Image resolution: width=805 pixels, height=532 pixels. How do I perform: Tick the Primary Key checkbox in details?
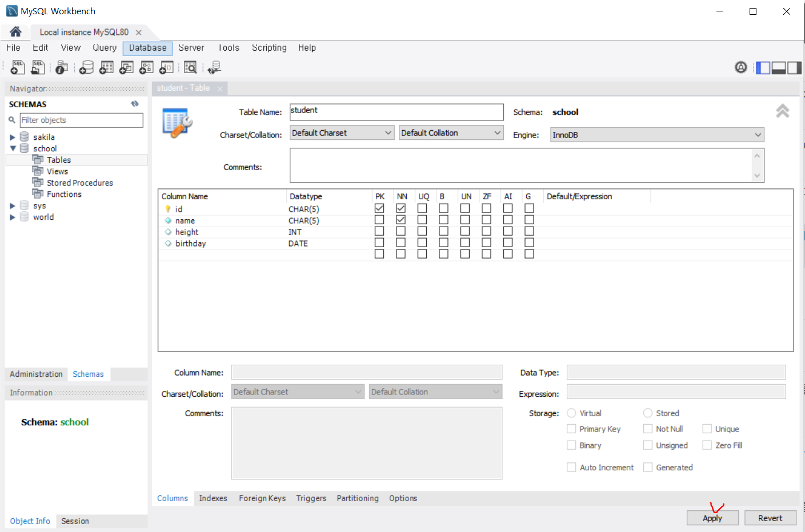[571, 429]
